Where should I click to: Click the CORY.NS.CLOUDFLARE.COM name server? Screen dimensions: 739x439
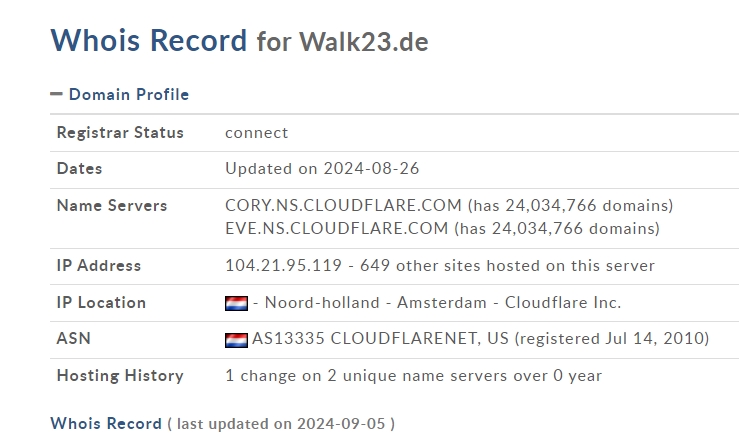pyautogui.click(x=343, y=205)
